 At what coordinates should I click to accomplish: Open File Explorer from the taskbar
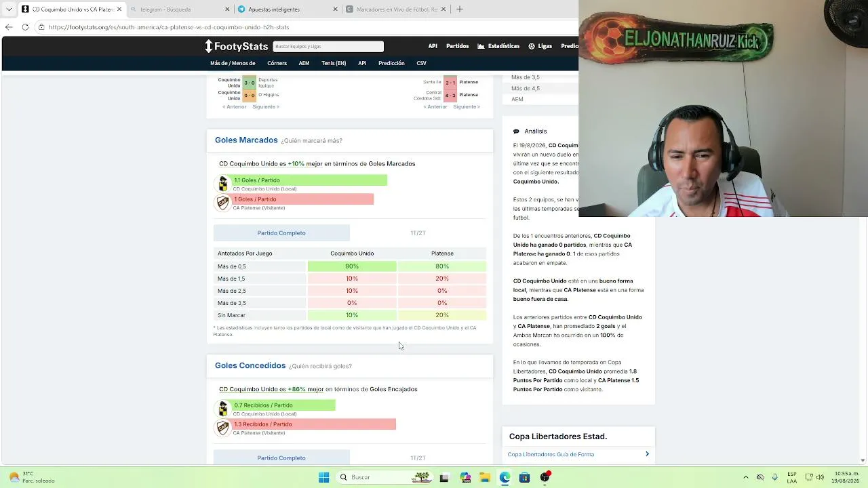(x=485, y=478)
